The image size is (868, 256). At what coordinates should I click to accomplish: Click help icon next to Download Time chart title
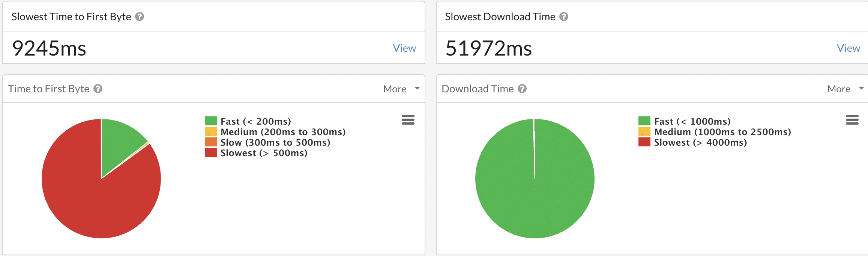coord(522,89)
